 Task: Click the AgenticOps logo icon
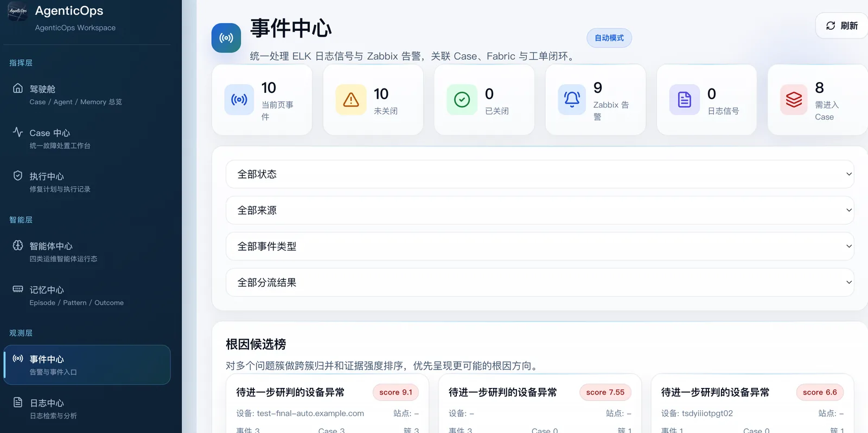tap(18, 11)
